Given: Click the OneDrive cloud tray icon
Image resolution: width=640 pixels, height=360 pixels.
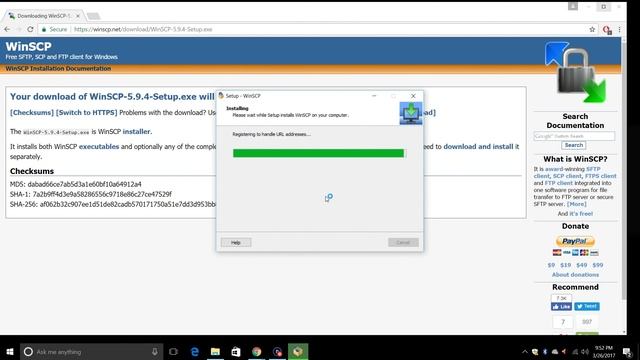Looking at the screenshot, I should click(x=555, y=352).
